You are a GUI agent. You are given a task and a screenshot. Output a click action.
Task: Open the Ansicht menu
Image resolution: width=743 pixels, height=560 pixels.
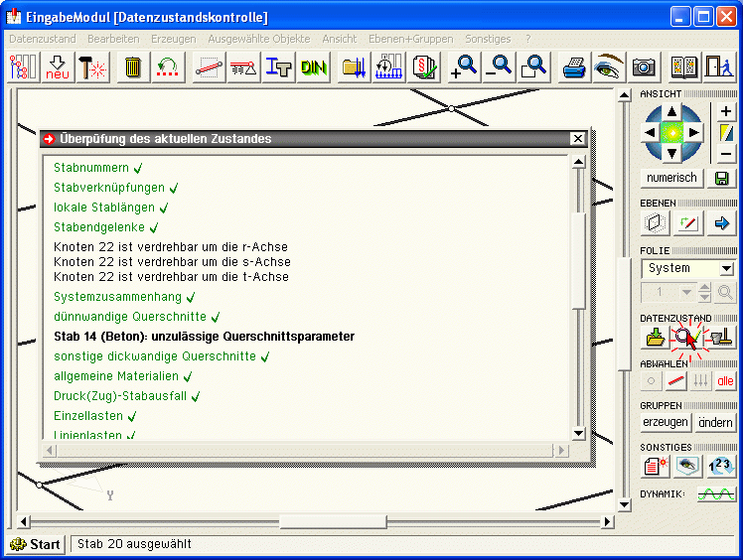point(339,39)
